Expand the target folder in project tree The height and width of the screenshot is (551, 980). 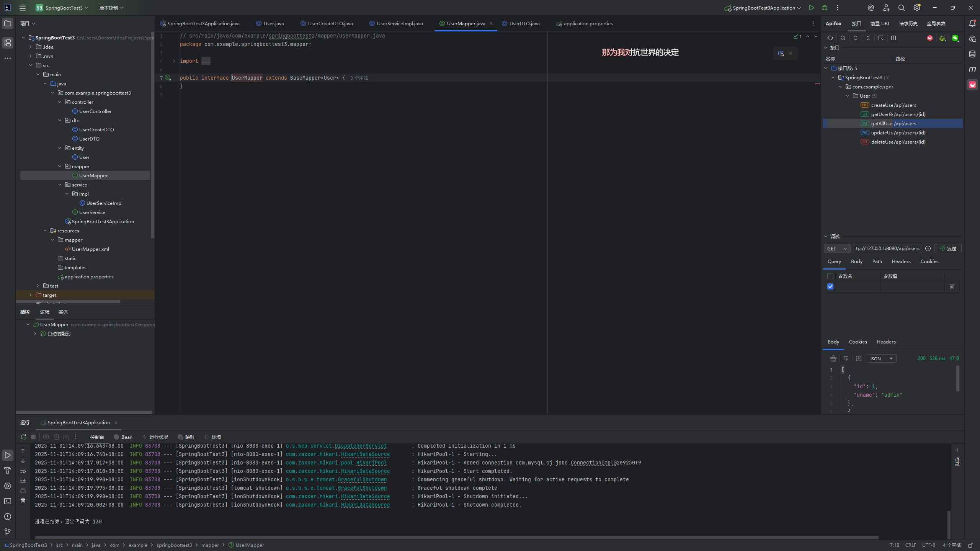(31, 295)
